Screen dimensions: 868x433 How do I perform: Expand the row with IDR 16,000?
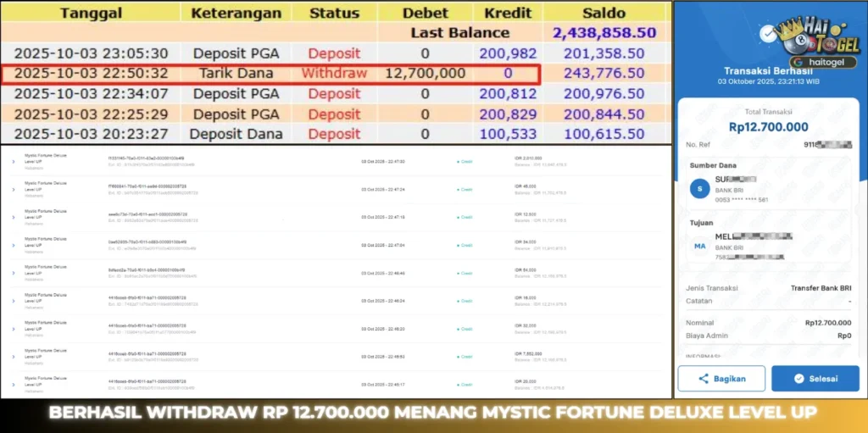point(14,301)
